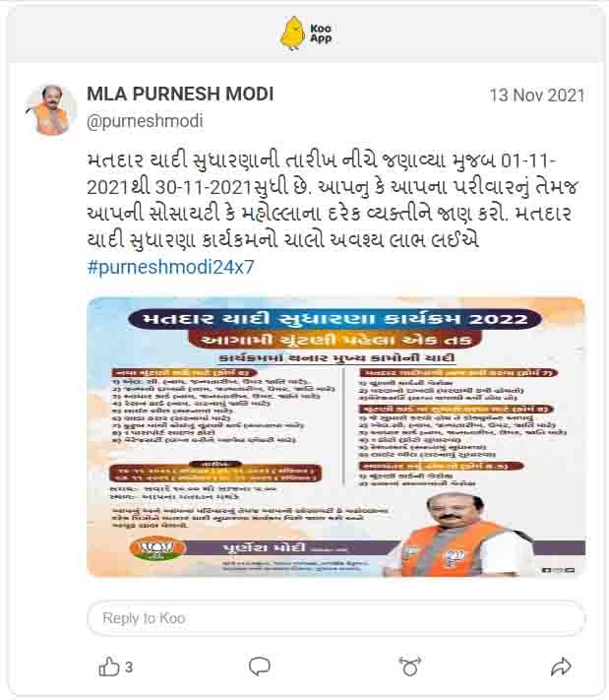Open Purnesh Modi's profile avatar
Image resolution: width=609 pixels, height=700 pixels.
(52, 109)
